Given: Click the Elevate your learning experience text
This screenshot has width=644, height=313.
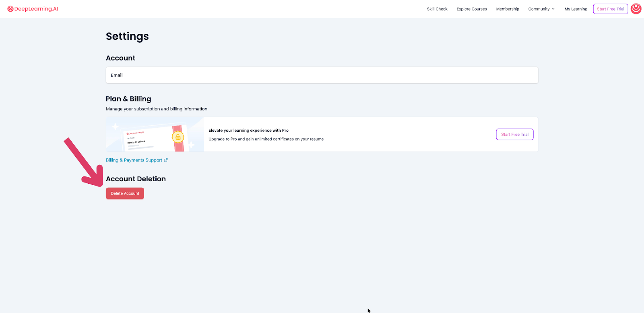Looking at the screenshot, I should (x=248, y=131).
